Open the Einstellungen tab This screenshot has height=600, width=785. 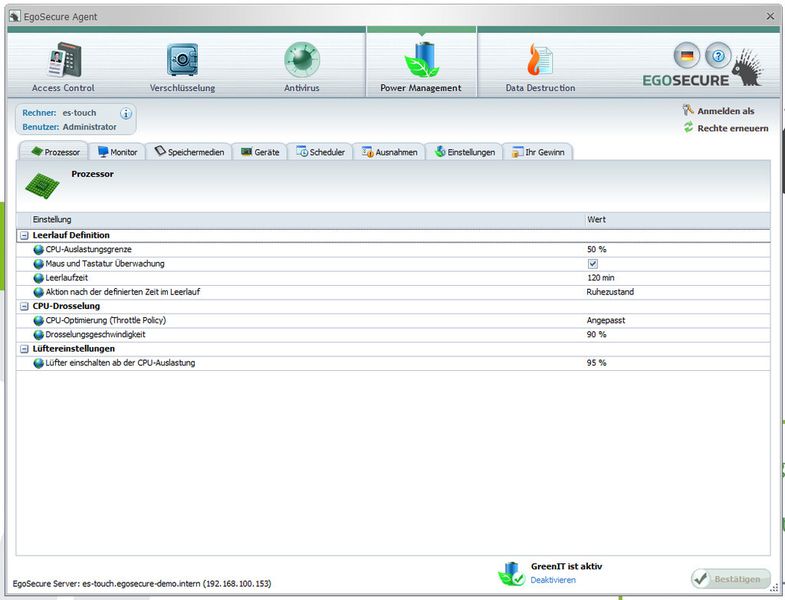(x=465, y=152)
